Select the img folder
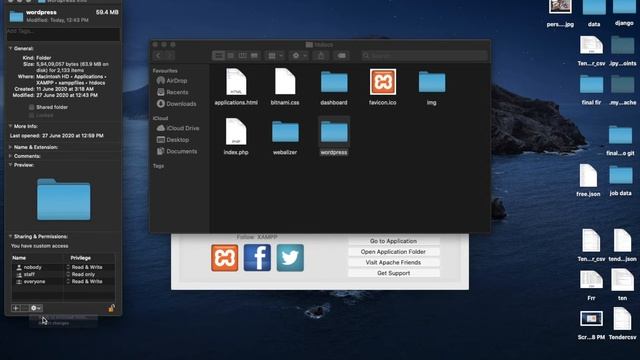640x360 pixels. (x=432, y=87)
